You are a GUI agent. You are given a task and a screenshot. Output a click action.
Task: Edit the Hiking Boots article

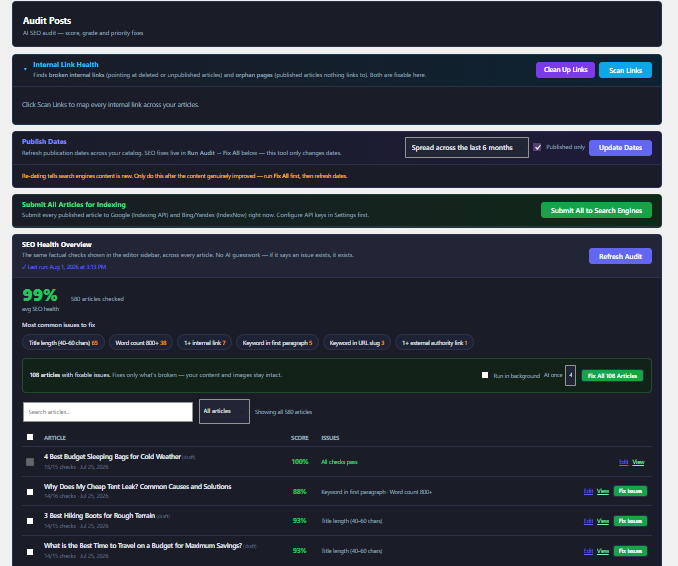(x=588, y=521)
